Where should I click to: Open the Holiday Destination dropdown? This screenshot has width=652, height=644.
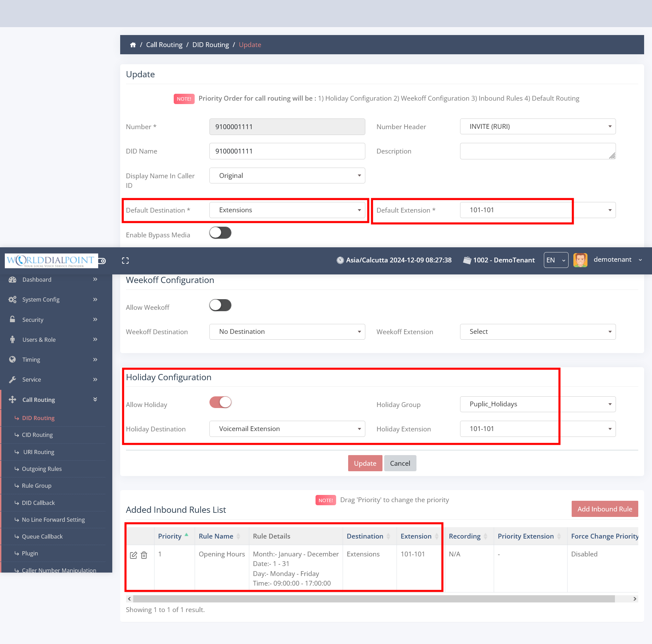pos(287,429)
